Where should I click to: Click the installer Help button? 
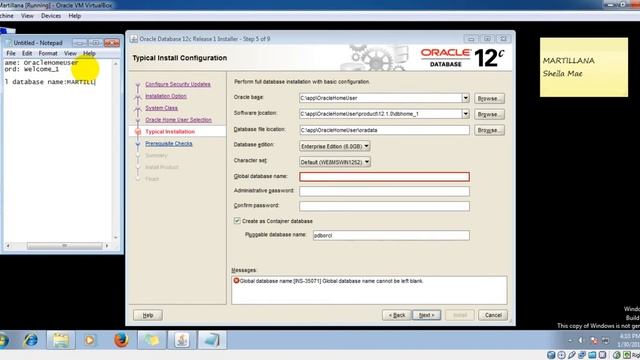point(148,315)
